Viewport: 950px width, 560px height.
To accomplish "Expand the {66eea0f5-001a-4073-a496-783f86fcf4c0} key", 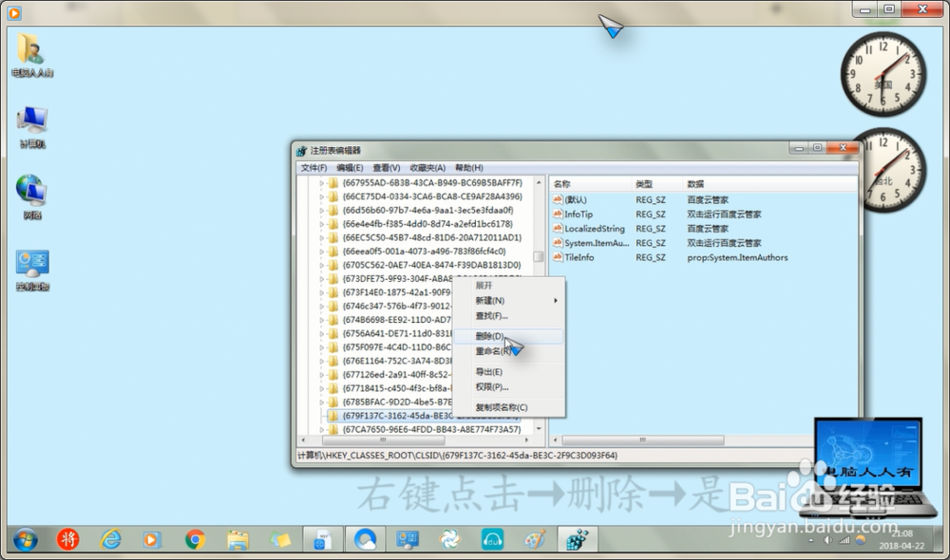I will click(x=322, y=252).
